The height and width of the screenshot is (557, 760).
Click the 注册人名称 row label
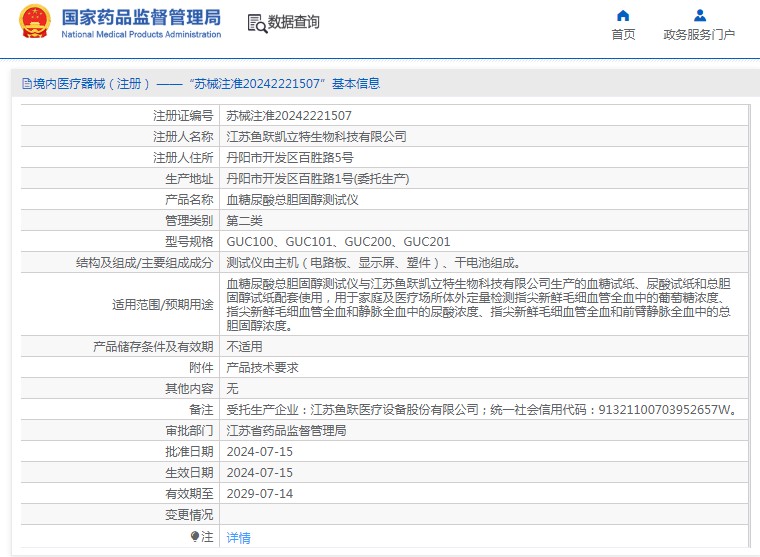(x=183, y=137)
